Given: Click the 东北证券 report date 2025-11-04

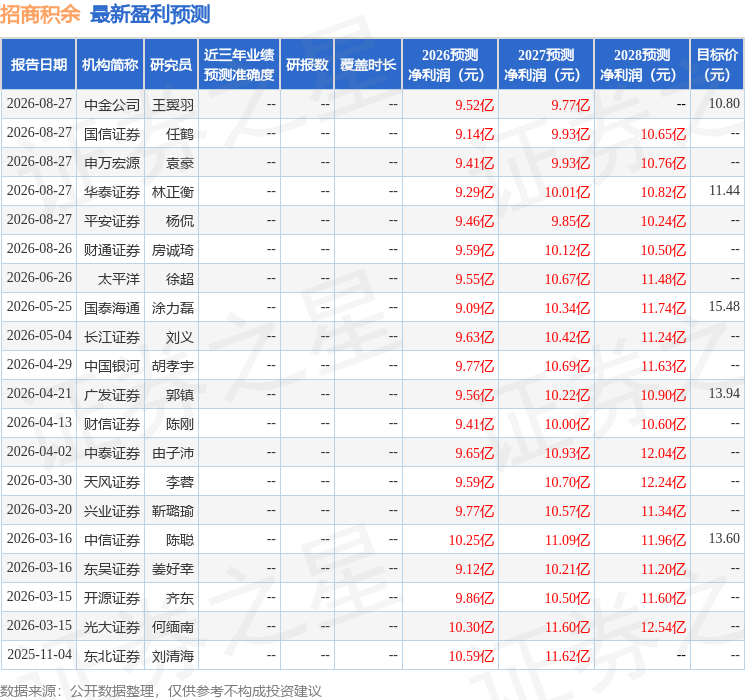Looking at the screenshot, I should click(x=39, y=654).
